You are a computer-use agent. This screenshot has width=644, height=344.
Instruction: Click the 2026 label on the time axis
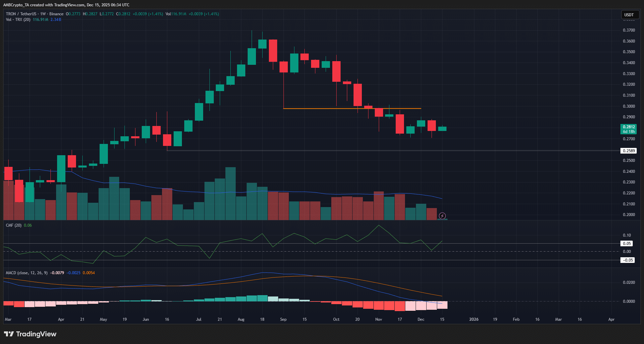(474, 319)
